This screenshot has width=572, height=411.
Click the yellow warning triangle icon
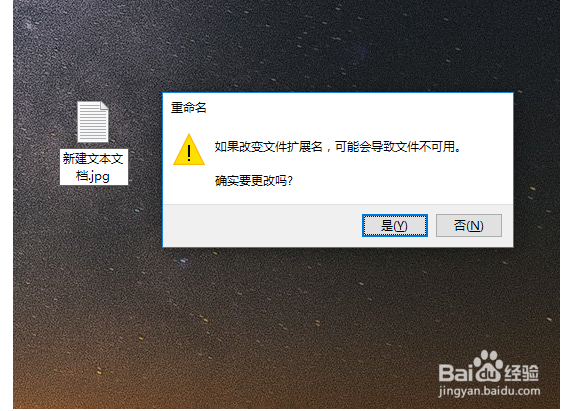(189, 150)
